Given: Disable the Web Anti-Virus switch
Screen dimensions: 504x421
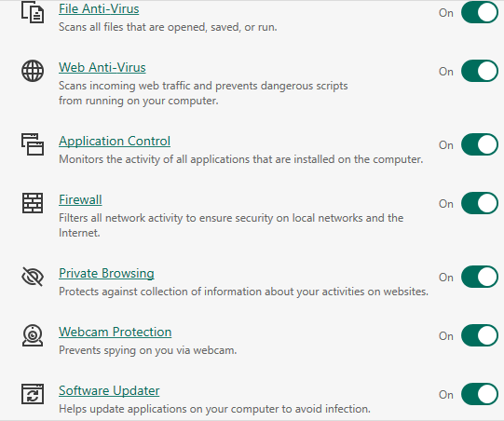Looking at the screenshot, I should pos(480,71).
